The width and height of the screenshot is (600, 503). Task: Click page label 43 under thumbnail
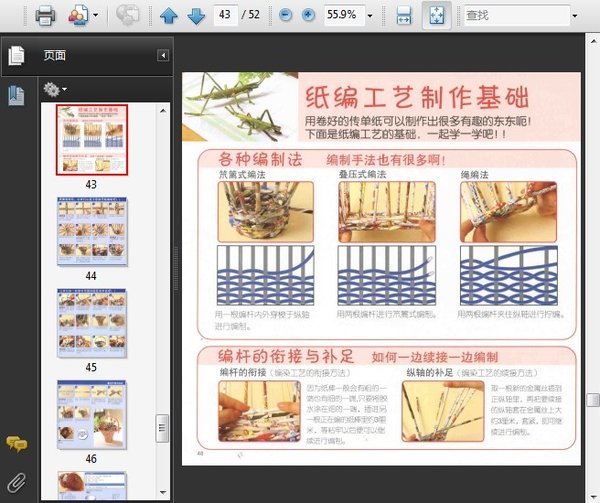click(x=91, y=184)
